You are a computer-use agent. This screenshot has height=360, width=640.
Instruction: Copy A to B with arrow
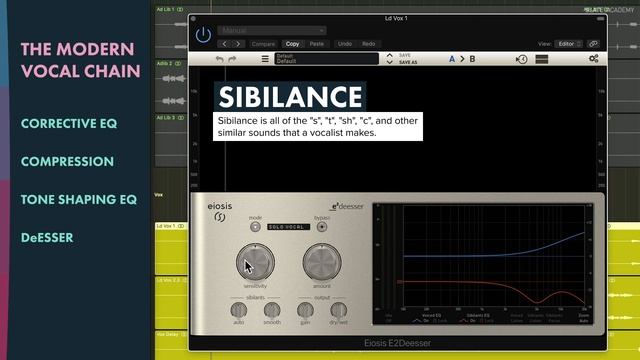[x=462, y=59]
